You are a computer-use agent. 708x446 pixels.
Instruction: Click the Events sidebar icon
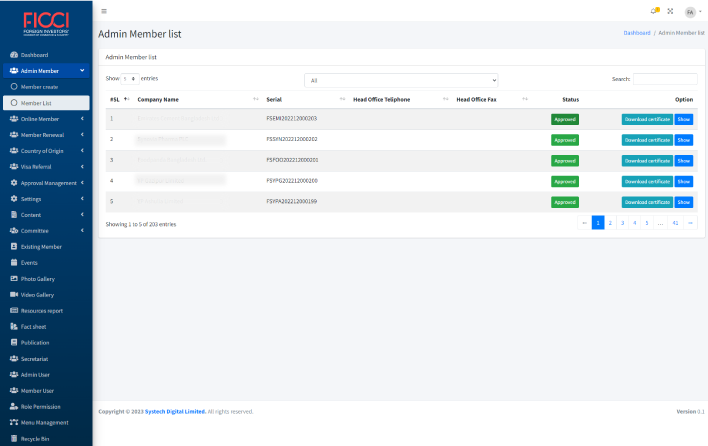click(13, 263)
